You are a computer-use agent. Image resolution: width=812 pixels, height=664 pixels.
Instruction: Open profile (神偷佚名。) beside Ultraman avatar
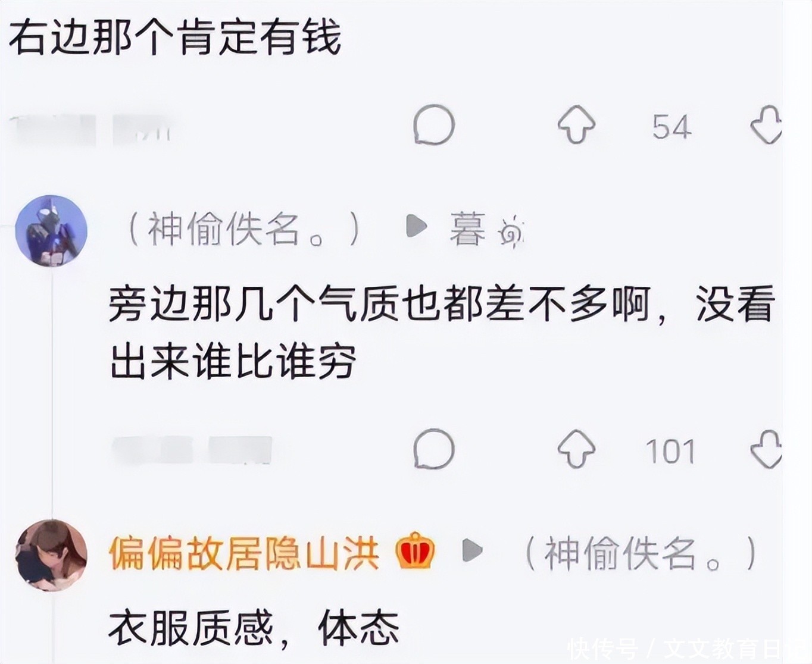(244, 229)
